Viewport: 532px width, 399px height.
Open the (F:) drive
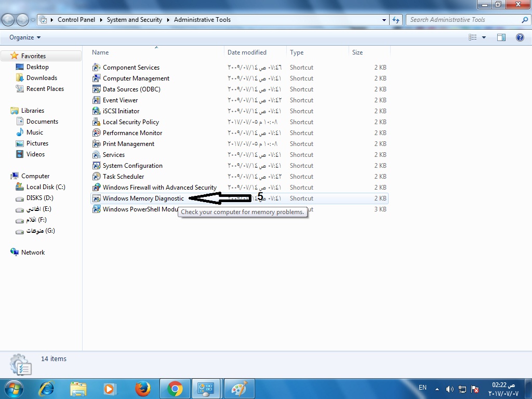(36, 220)
